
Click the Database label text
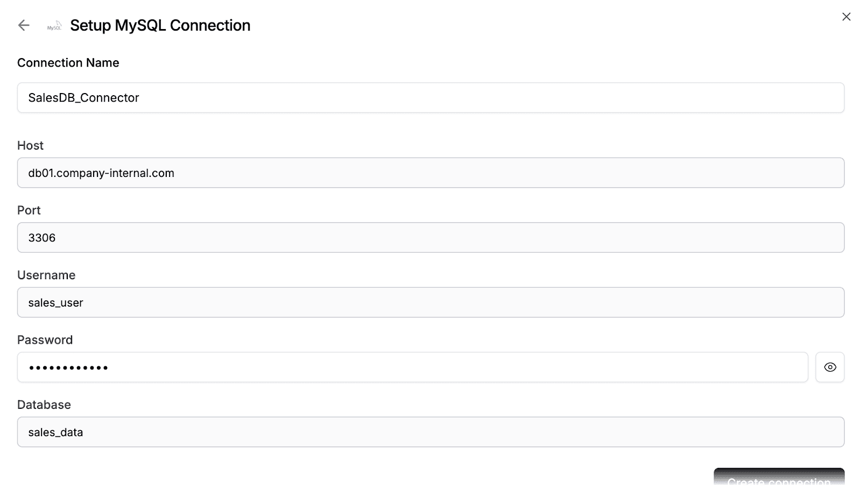44,405
